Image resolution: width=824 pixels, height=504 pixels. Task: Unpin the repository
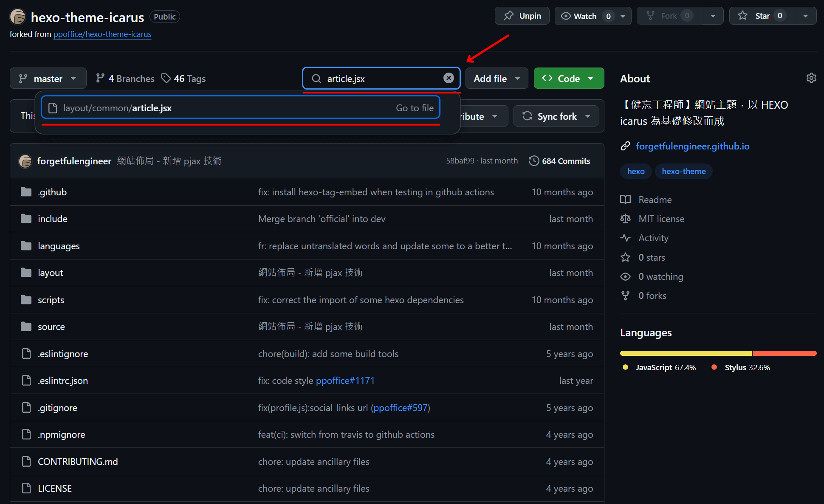pyautogui.click(x=522, y=16)
